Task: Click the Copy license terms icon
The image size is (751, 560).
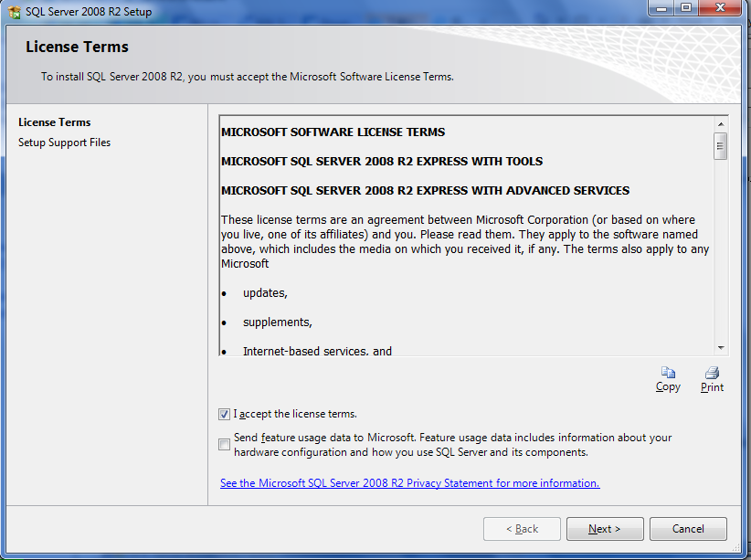Action: 668,373
